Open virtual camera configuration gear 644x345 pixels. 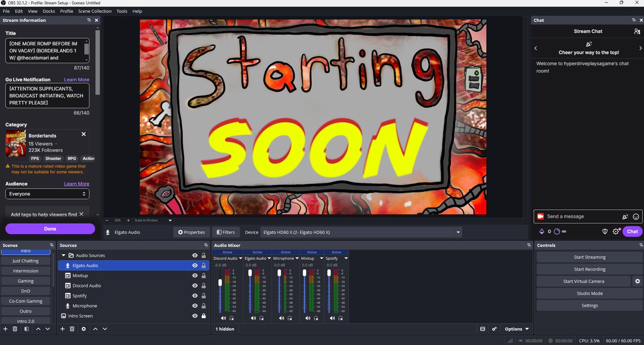click(638, 281)
